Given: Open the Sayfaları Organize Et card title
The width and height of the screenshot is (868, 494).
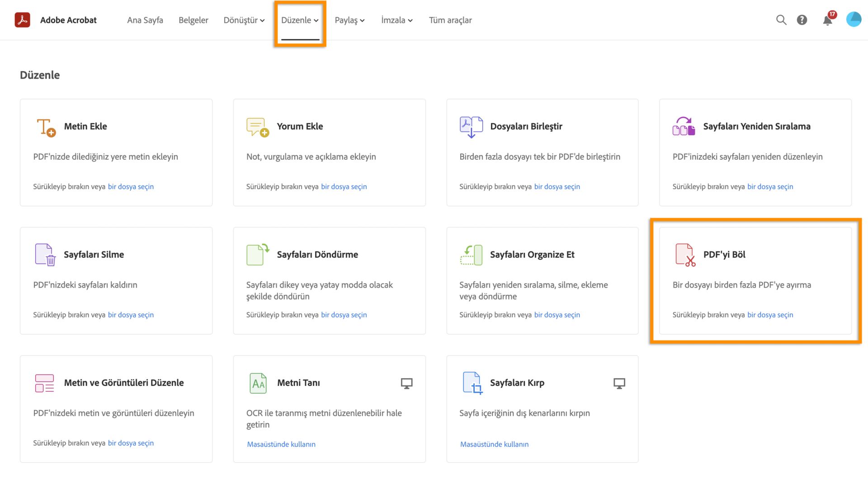Looking at the screenshot, I should coord(532,254).
